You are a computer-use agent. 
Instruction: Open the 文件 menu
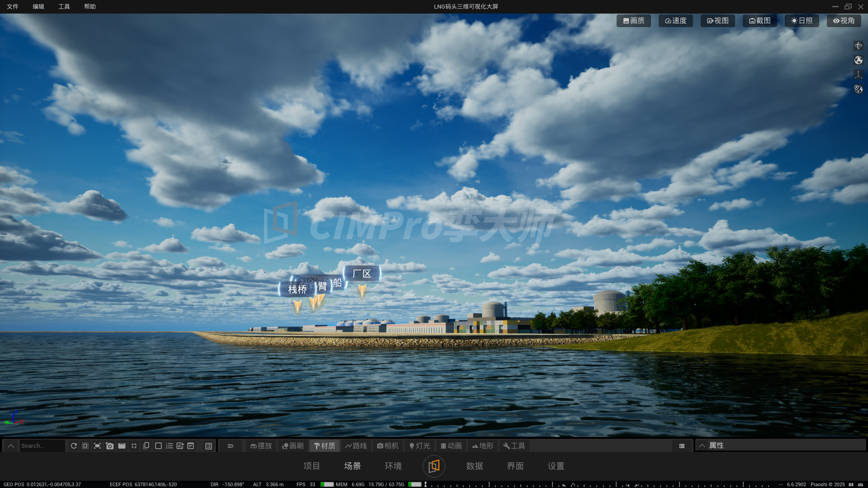coord(13,6)
